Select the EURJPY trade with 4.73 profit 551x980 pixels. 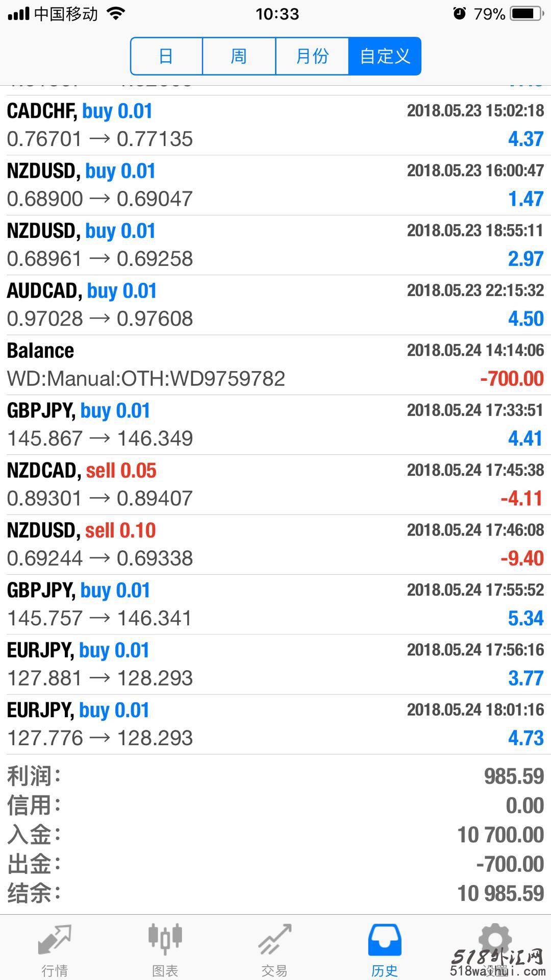(275, 724)
